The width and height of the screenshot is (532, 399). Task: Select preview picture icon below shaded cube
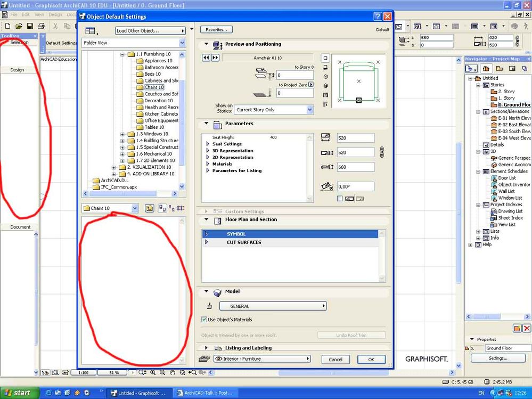pyautogui.click(x=325, y=95)
